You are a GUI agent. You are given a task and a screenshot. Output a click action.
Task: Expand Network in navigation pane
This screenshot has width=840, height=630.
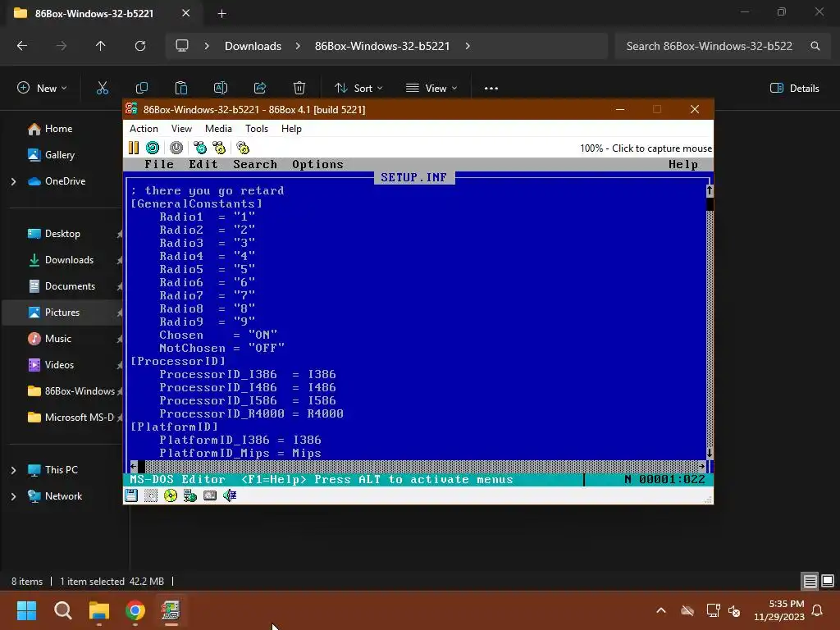pyautogui.click(x=13, y=496)
